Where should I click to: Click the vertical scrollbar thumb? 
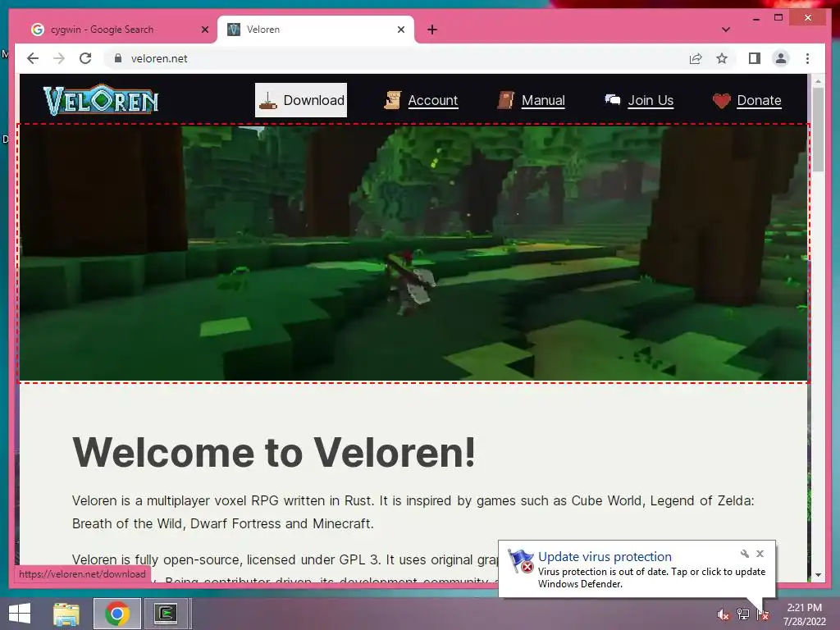point(818,130)
